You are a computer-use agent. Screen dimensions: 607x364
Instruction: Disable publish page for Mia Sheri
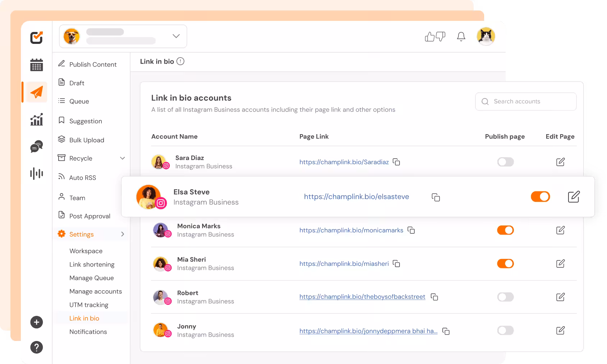pyautogui.click(x=505, y=264)
